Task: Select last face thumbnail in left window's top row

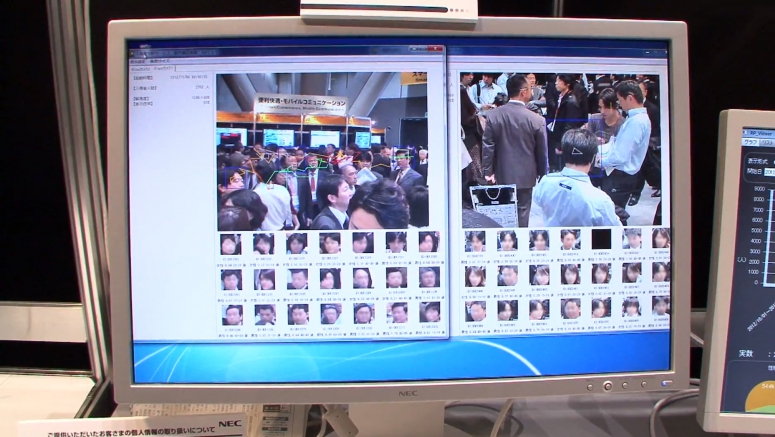Action: (x=429, y=242)
